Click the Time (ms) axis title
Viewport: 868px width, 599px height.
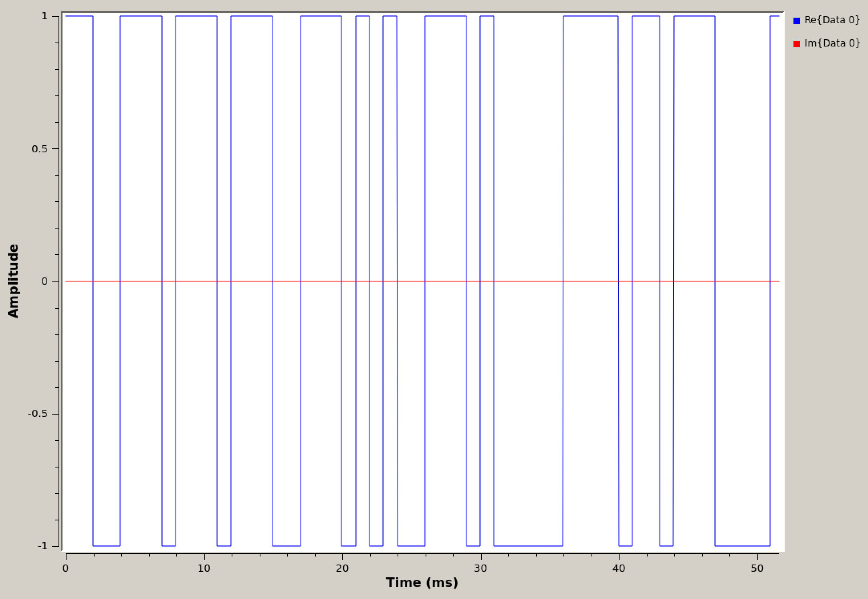pyautogui.click(x=422, y=583)
